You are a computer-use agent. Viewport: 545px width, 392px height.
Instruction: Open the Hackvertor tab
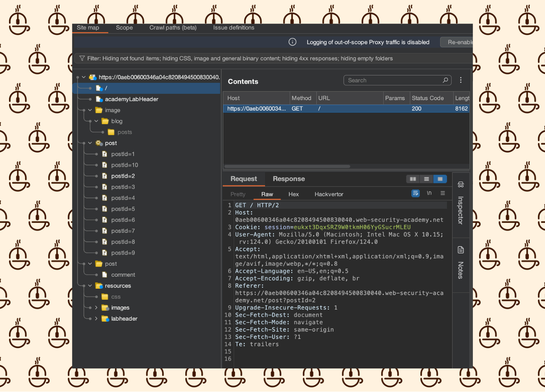329,194
